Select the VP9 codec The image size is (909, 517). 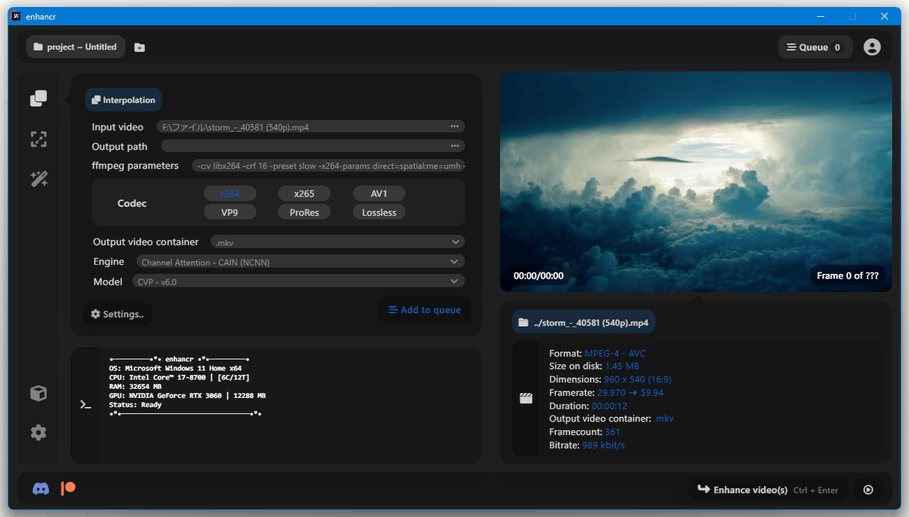[x=230, y=213]
